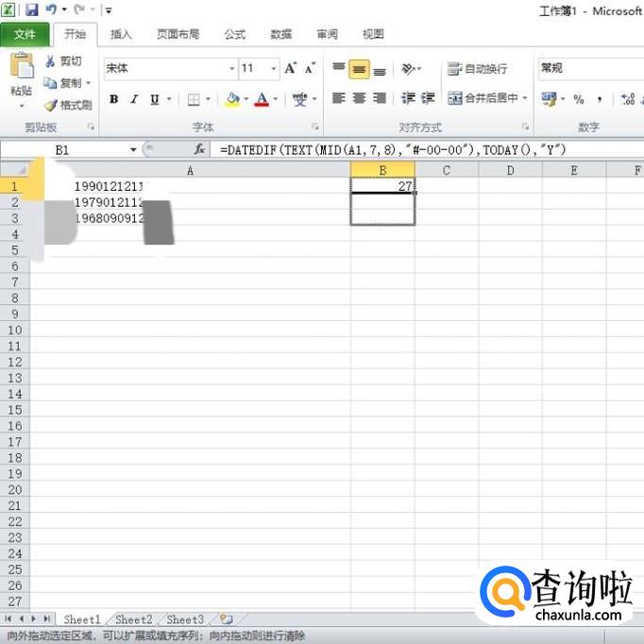This screenshot has width=644, height=644.
Task: Click the Undo arrow icon
Action: pyautogui.click(x=51, y=9)
